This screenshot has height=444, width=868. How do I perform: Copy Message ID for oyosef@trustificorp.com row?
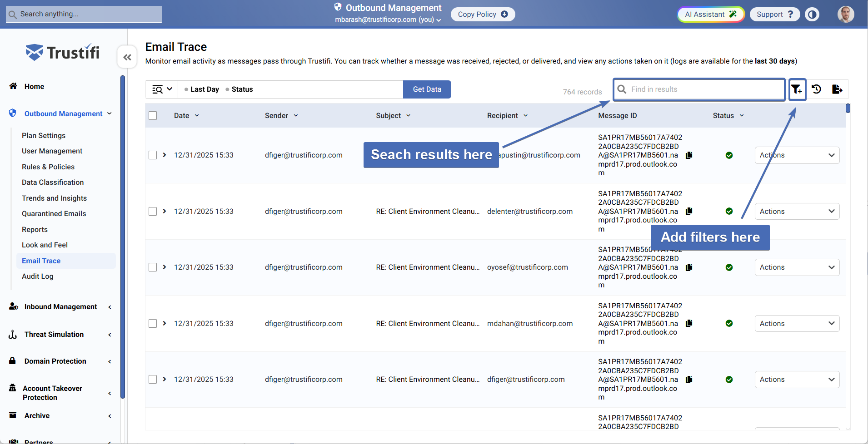point(689,267)
